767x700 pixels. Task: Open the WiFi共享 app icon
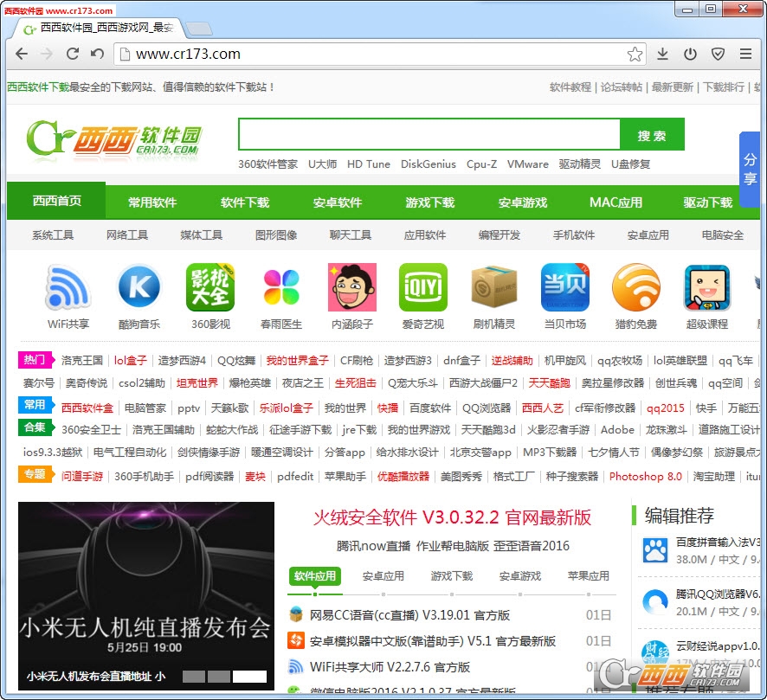coord(68,287)
